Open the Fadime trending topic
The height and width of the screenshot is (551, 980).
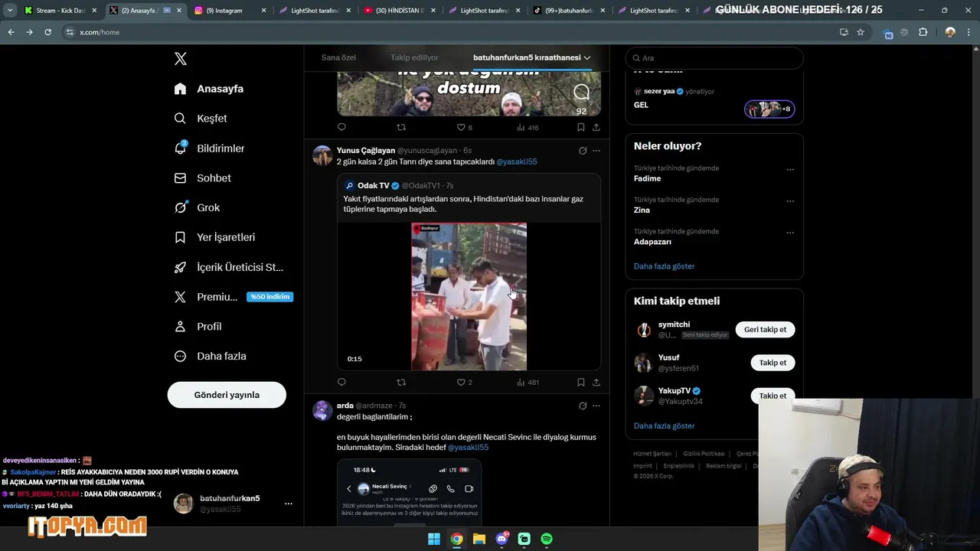(x=647, y=178)
